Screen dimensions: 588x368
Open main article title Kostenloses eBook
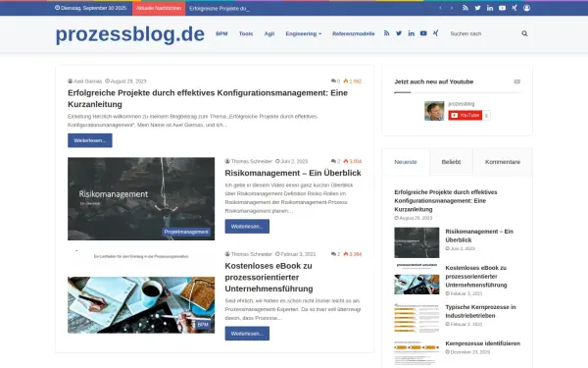pos(269,277)
